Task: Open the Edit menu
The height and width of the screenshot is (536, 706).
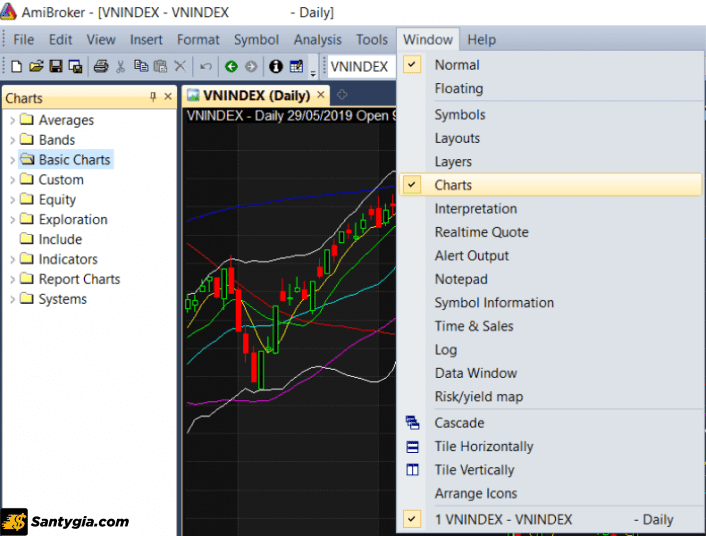Action: pyautogui.click(x=60, y=40)
